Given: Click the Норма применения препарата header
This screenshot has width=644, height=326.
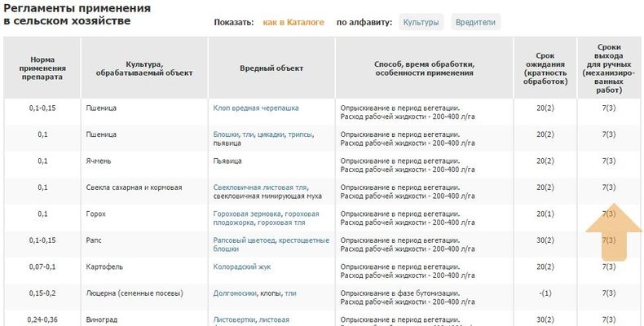Looking at the screenshot, I should pos(42,68).
